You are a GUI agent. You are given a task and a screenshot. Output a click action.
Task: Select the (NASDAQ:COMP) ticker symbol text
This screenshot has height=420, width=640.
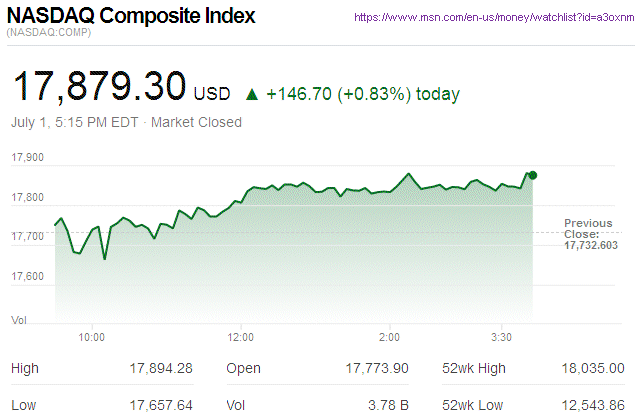click(46, 35)
